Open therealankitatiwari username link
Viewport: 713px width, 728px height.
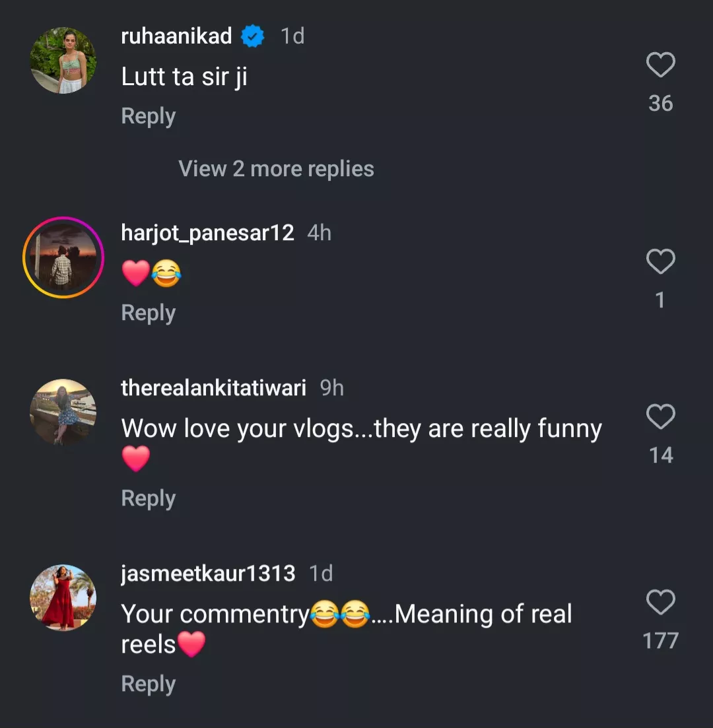(213, 388)
